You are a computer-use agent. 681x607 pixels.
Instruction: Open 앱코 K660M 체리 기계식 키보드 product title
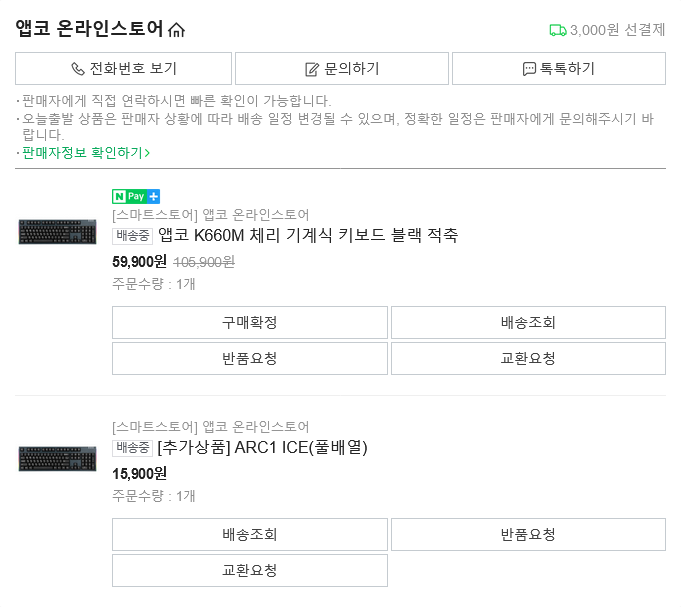[x=308, y=236]
